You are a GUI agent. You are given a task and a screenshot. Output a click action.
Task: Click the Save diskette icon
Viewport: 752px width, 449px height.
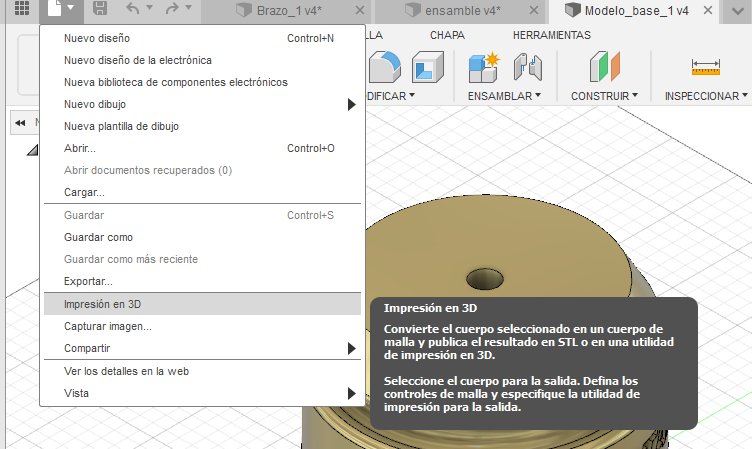[100, 8]
